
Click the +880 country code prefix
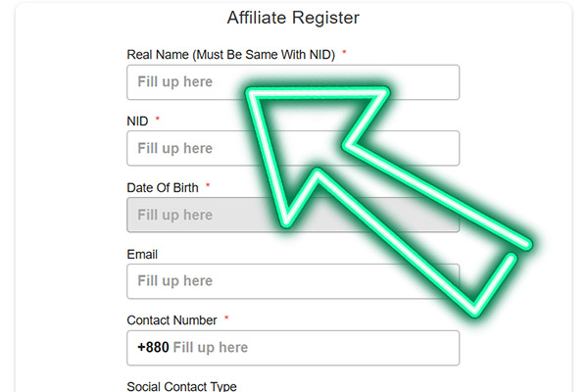[x=153, y=348]
